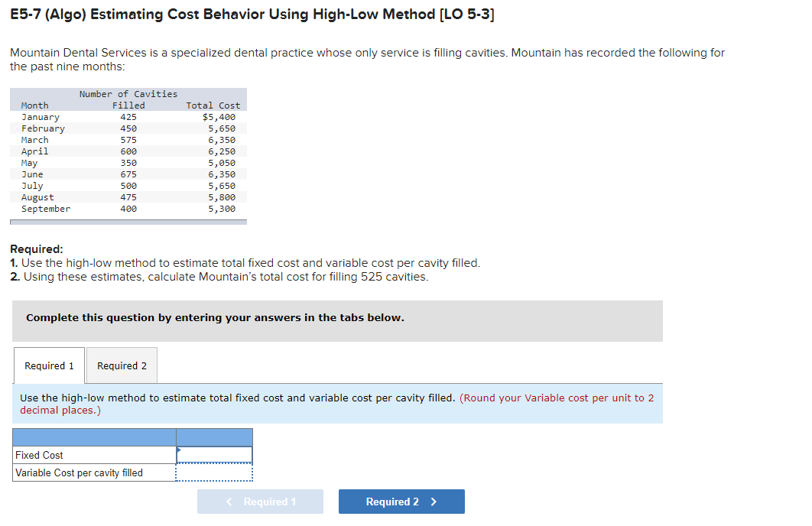Click the Required 2 navigation button
The image size is (812, 526).
401,502
